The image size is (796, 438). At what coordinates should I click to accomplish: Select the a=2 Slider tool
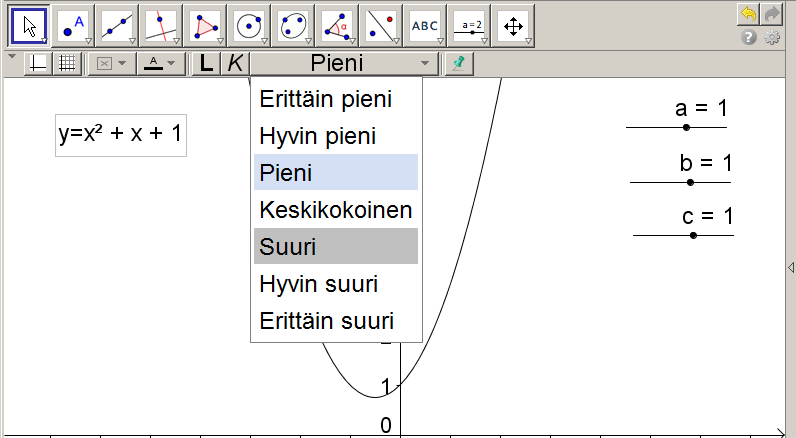pyautogui.click(x=469, y=25)
